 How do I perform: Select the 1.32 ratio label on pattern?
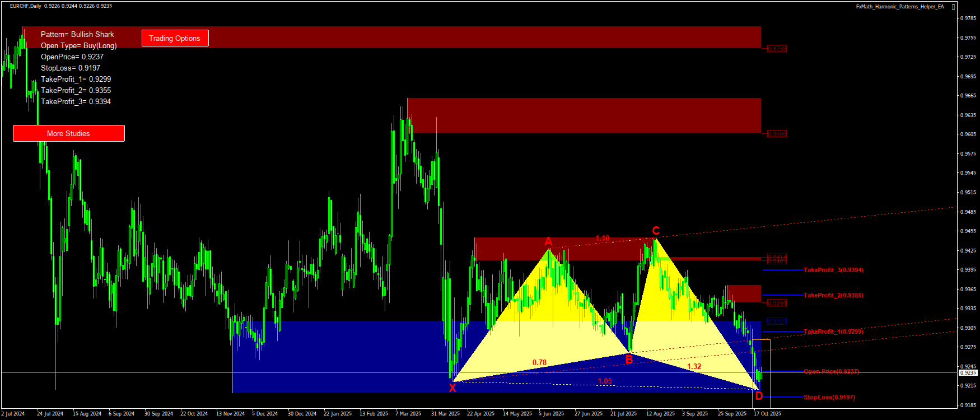(x=694, y=367)
